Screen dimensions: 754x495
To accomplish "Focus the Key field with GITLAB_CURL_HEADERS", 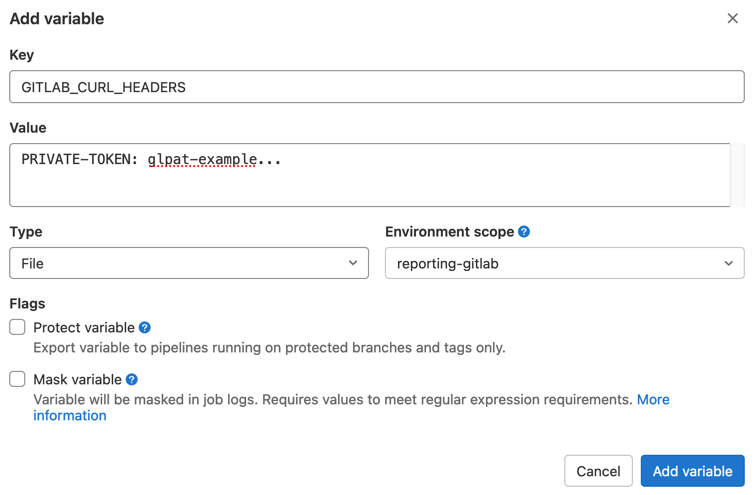I will pos(376,87).
